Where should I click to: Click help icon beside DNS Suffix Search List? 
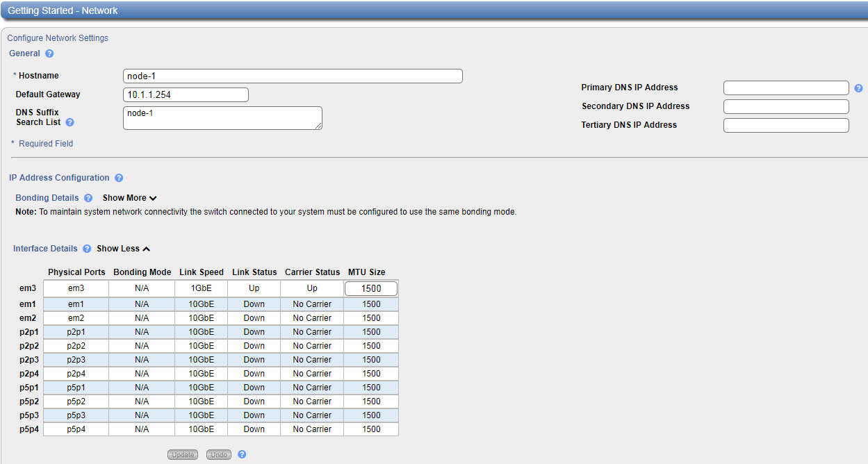[x=69, y=122]
